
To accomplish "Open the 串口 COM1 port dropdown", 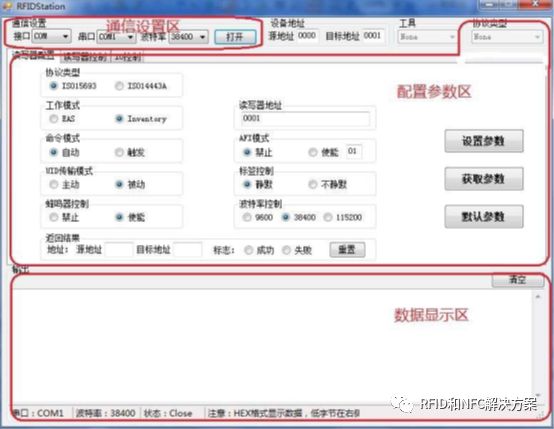I will click(116, 37).
